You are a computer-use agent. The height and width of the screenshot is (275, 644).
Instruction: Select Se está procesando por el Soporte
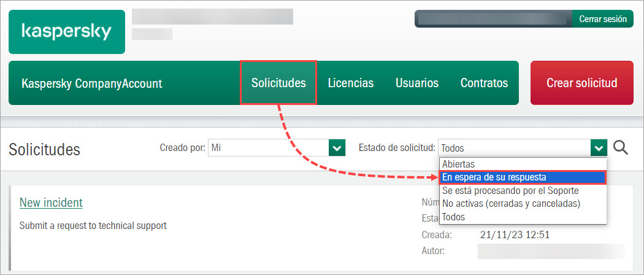[x=523, y=191]
